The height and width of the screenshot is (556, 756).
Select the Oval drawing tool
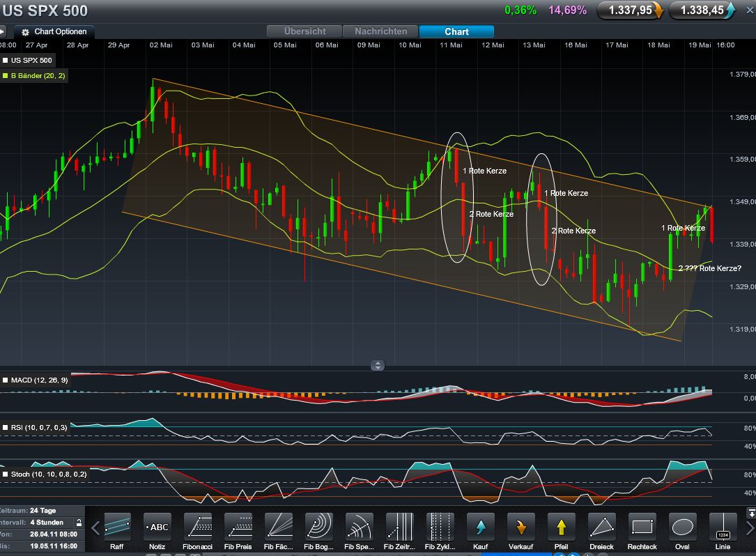pos(682,532)
